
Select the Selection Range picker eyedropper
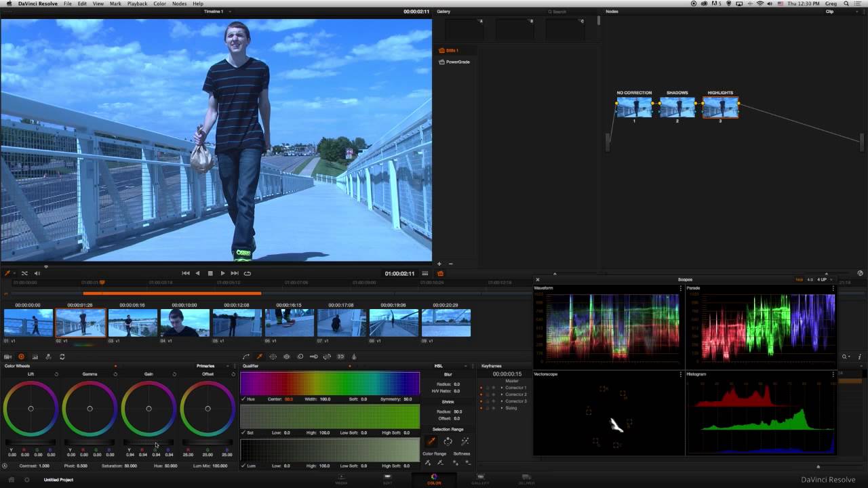click(x=431, y=441)
